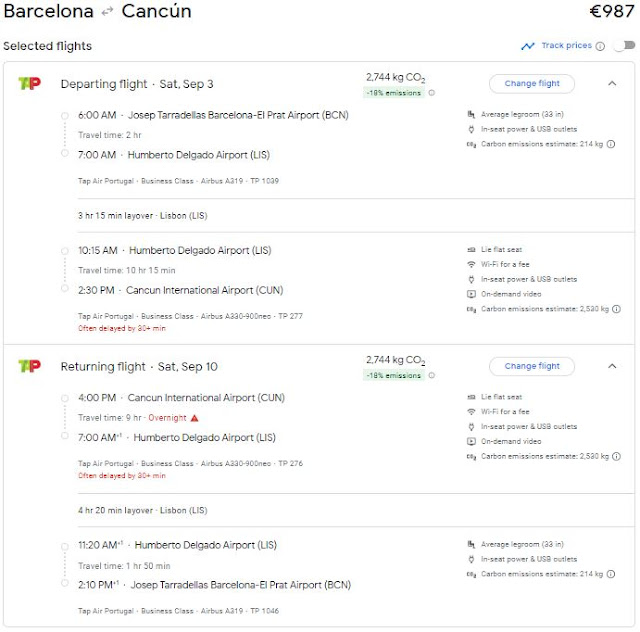Click info icon beside 2,530 kg returning emissions
The width and height of the screenshot is (640, 632).
[611, 457]
